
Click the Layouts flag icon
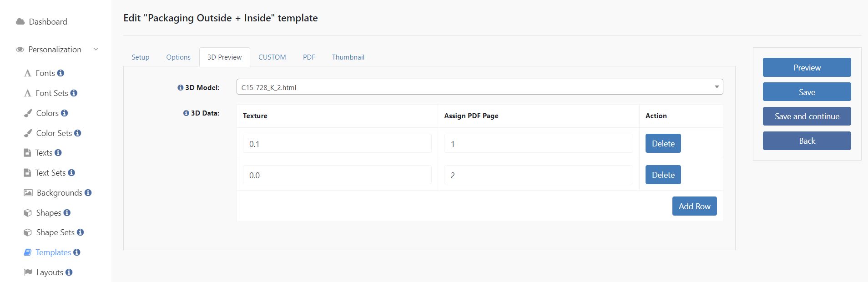pyautogui.click(x=28, y=272)
